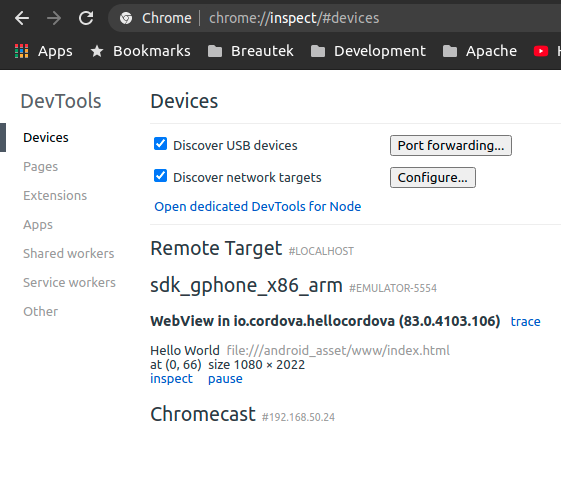Screen dimensions: 561x483
Task: Select Devices in the DevTools sidebar
Action: [x=46, y=138]
